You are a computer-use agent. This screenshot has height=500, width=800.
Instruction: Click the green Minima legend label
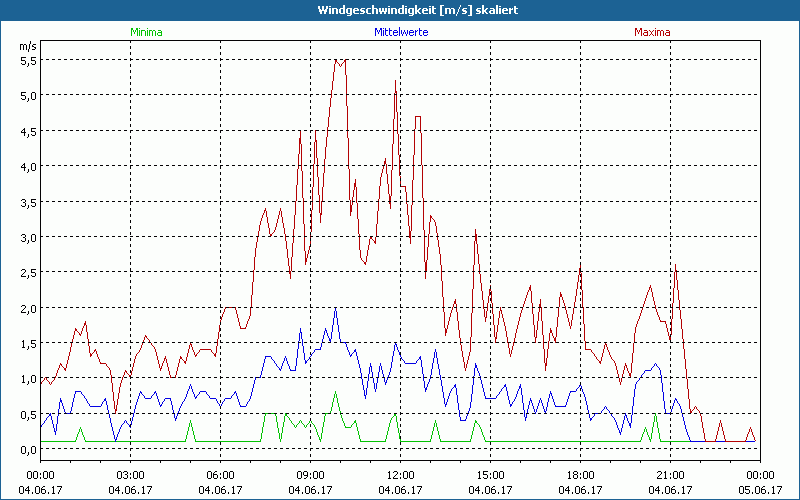(145, 32)
